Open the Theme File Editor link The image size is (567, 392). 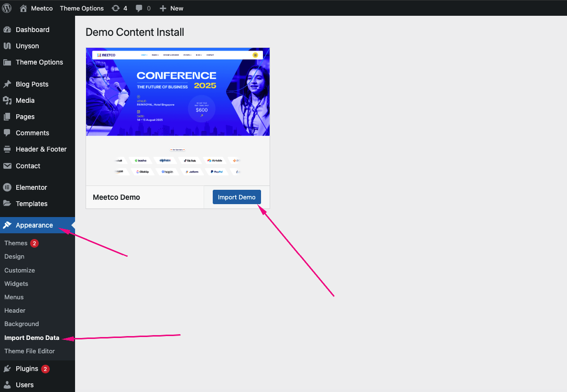pos(30,351)
